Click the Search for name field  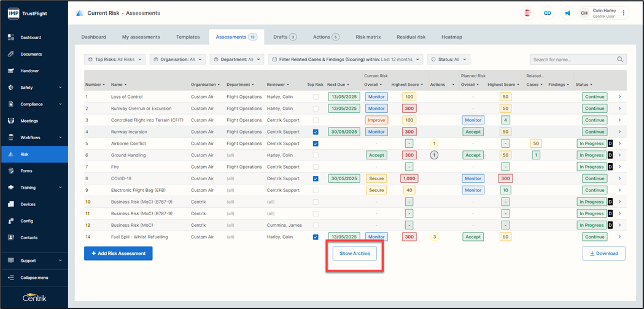pos(572,59)
